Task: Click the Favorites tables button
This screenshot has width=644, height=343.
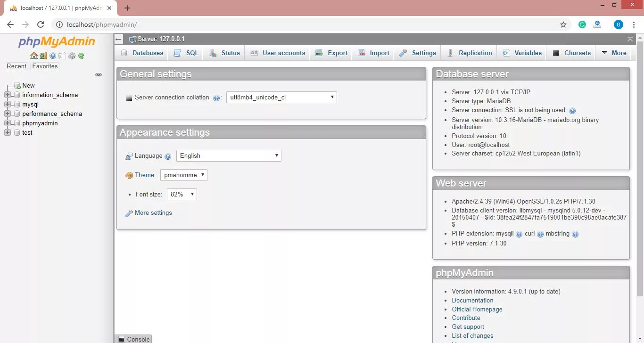Action: point(45,66)
